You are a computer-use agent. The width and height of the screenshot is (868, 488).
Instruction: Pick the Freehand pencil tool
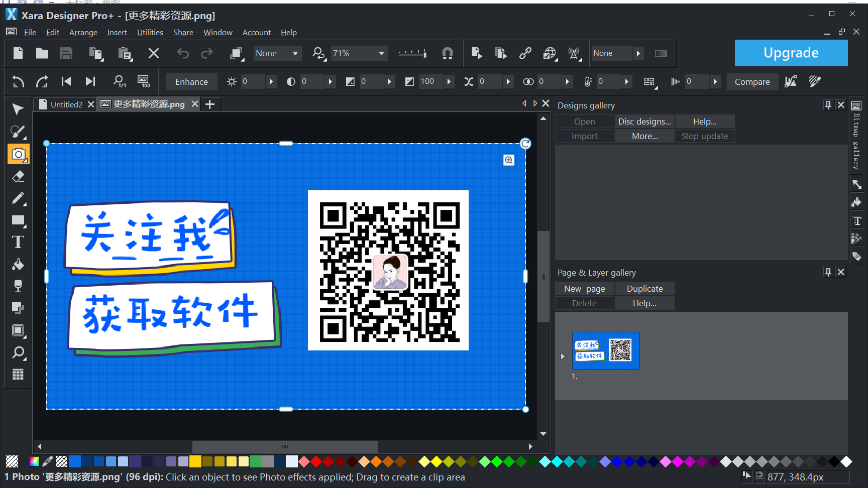[18, 198]
